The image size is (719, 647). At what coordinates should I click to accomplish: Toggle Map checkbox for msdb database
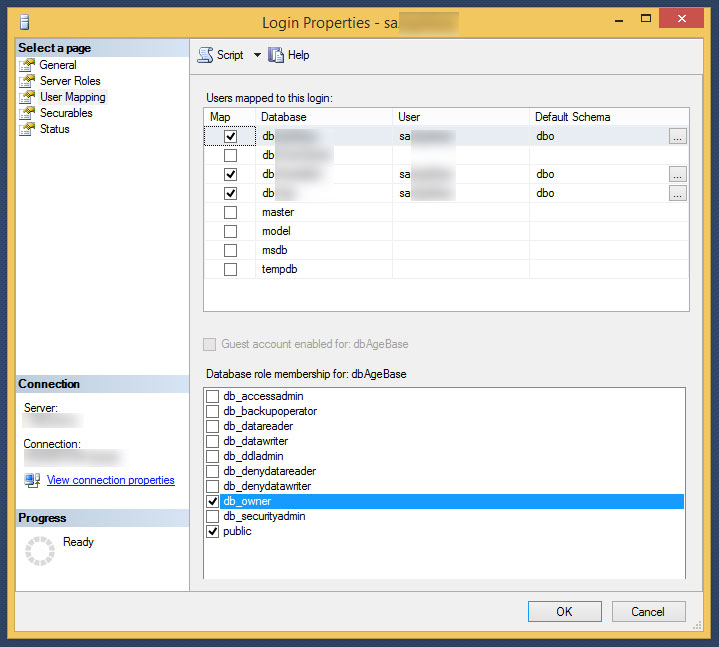(x=230, y=250)
